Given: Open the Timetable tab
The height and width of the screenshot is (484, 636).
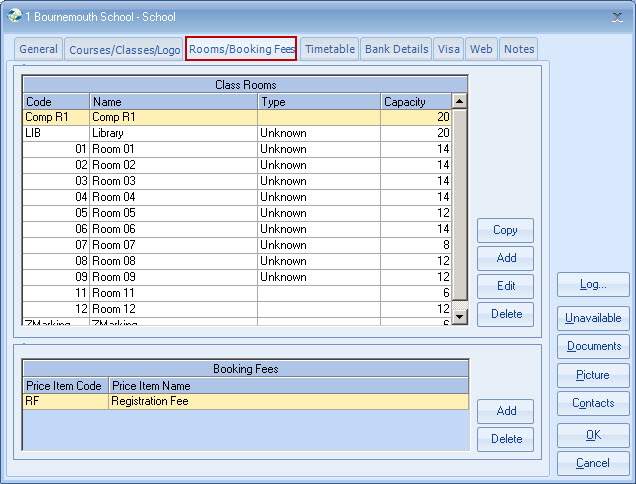Looking at the screenshot, I should (329, 49).
